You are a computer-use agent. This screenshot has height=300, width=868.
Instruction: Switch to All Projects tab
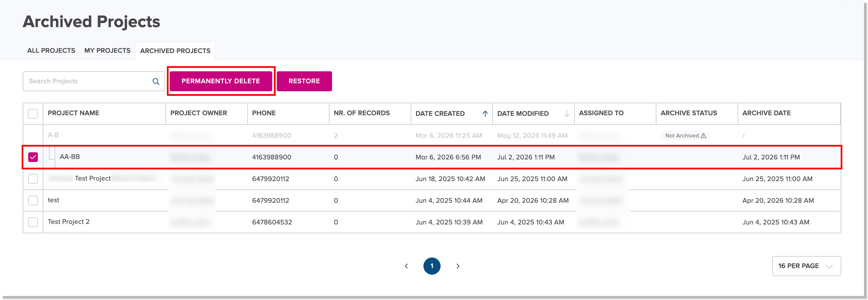51,51
